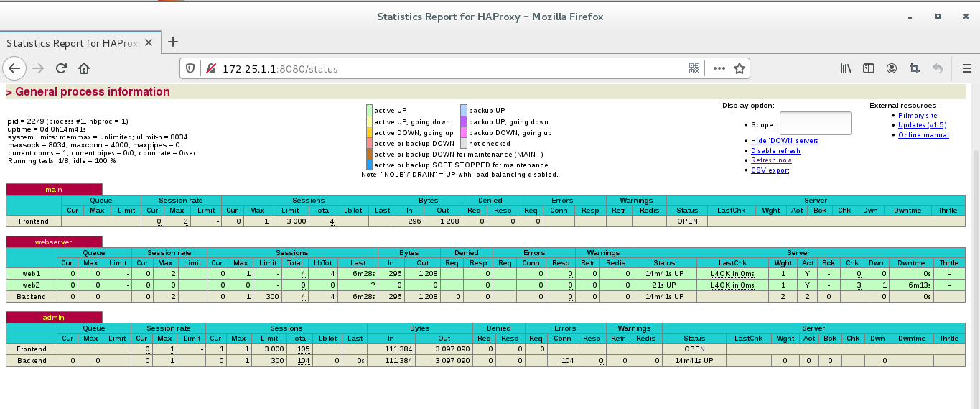The image size is (980, 409).
Task: Open Firefox account icon
Action: pos(892,68)
